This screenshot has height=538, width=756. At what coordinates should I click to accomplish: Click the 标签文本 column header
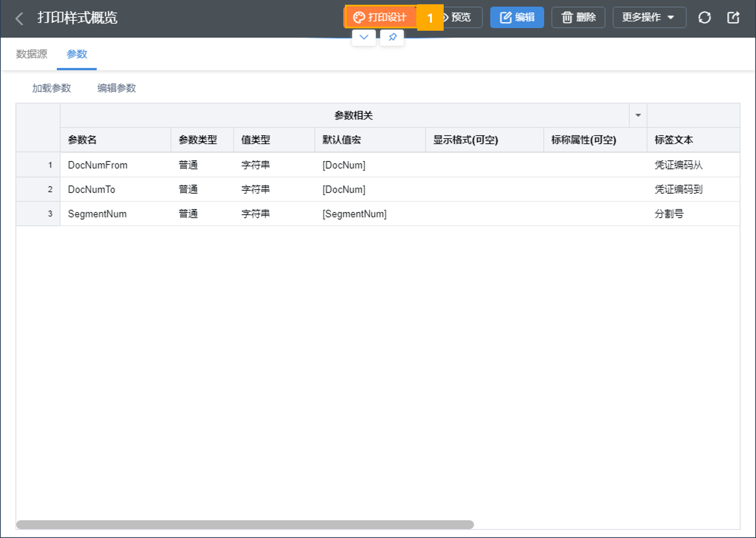tap(694, 140)
